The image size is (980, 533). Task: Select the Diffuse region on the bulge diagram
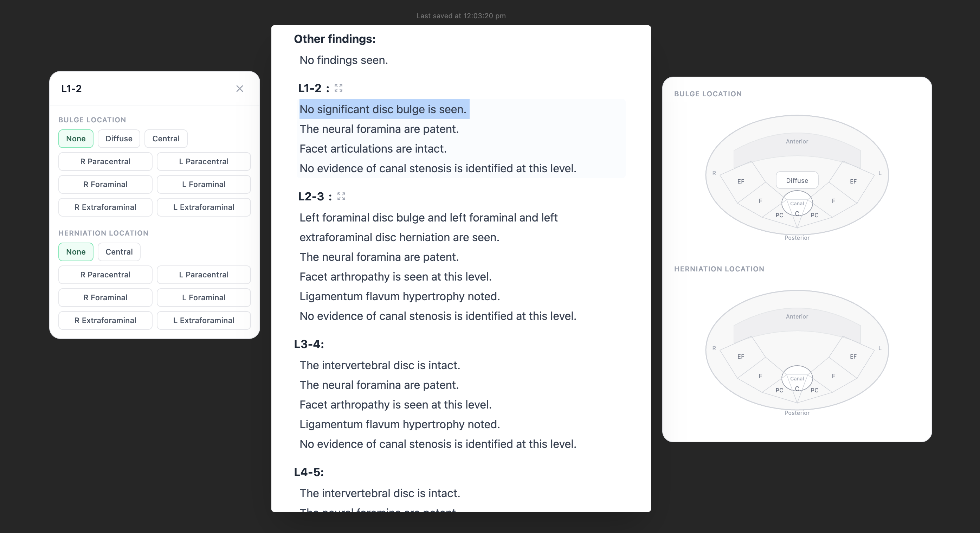(x=797, y=180)
